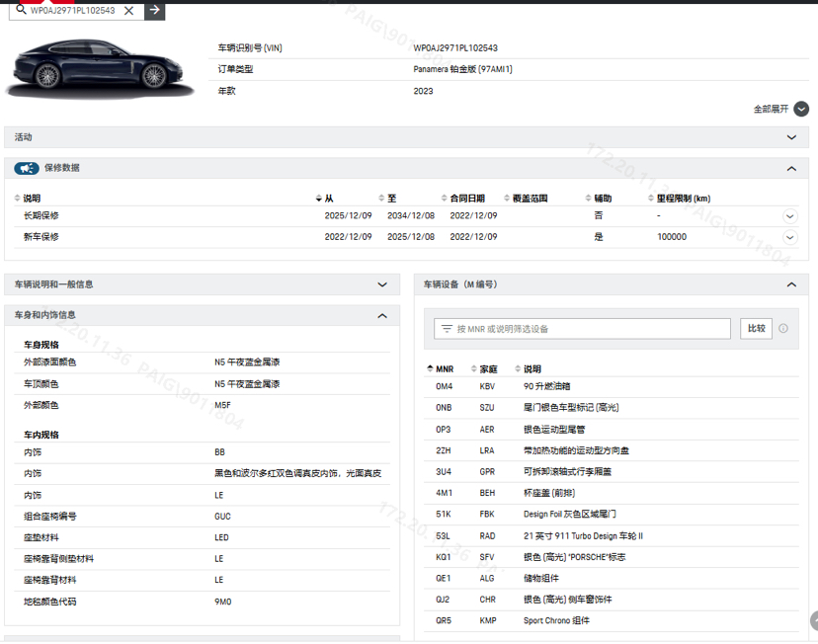The image size is (818, 644).
Task: Click the 比较 compare button
Action: [756, 329]
